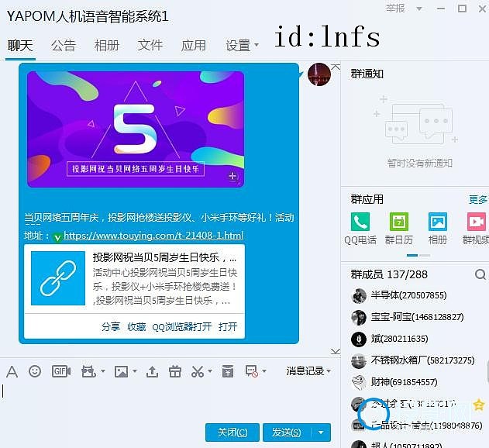Click QQ浏览器打开 on the link card
Screen dimensions: 489x448
coord(182,326)
